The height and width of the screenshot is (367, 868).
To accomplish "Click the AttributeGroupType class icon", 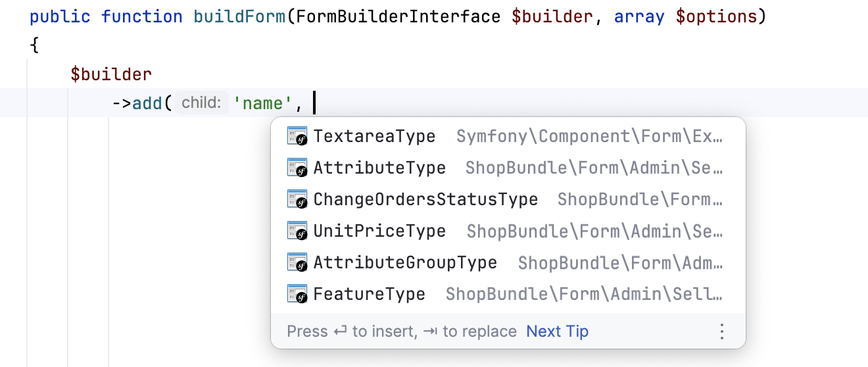I will 298,262.
